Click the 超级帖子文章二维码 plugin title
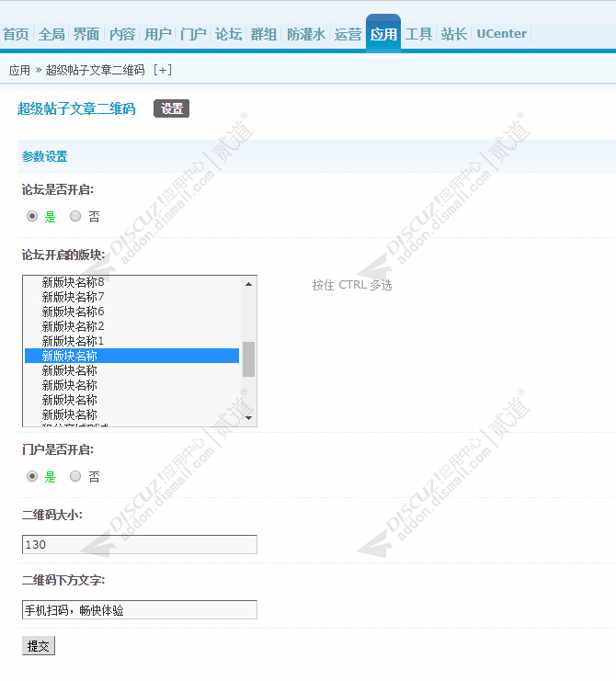616x681 pixels. coord(76,108)
